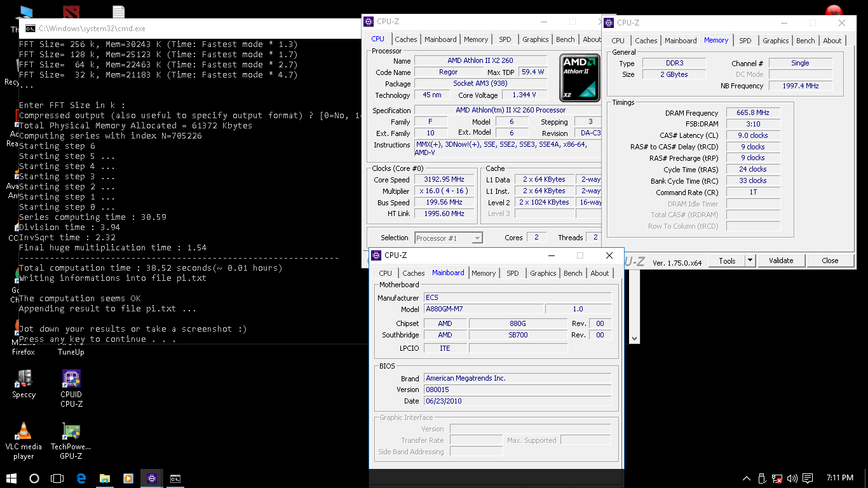Screen dimensions: 868x488
Task: Open Action Center notifications icon
Action: pyautogui.click(x=808, y=478)
